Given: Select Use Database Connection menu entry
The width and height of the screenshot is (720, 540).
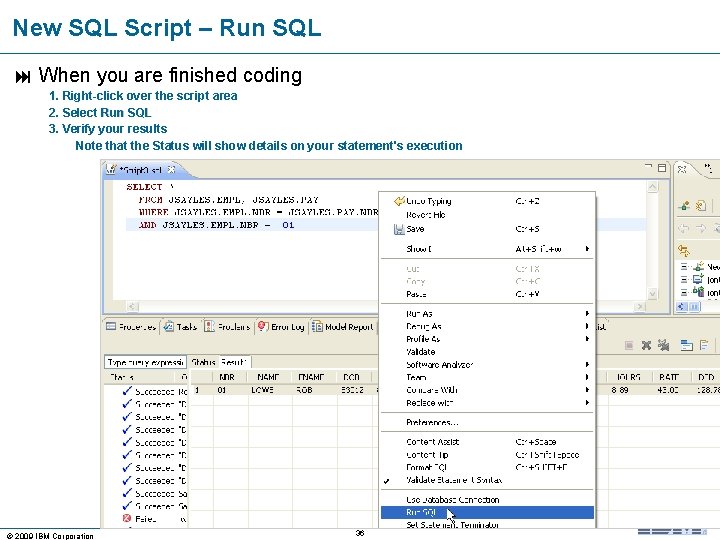Looking at the screenshot, I should 487,500.
